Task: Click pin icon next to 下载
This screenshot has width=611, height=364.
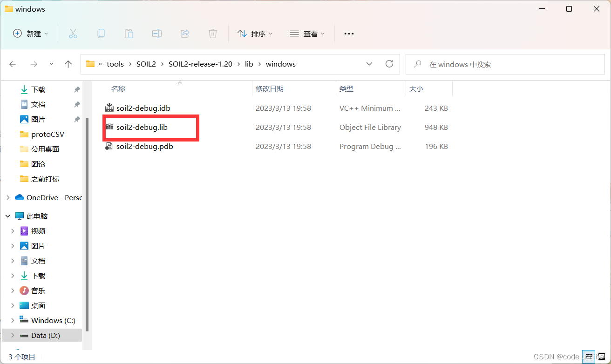Action: pos(77,89)
